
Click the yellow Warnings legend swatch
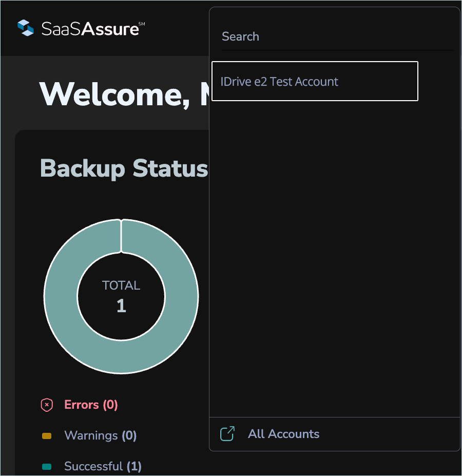47,436
